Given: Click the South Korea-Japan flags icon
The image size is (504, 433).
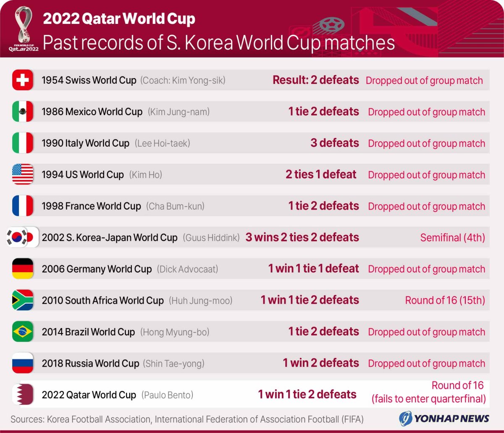Looking at the screenshot, I should (23, 237).
